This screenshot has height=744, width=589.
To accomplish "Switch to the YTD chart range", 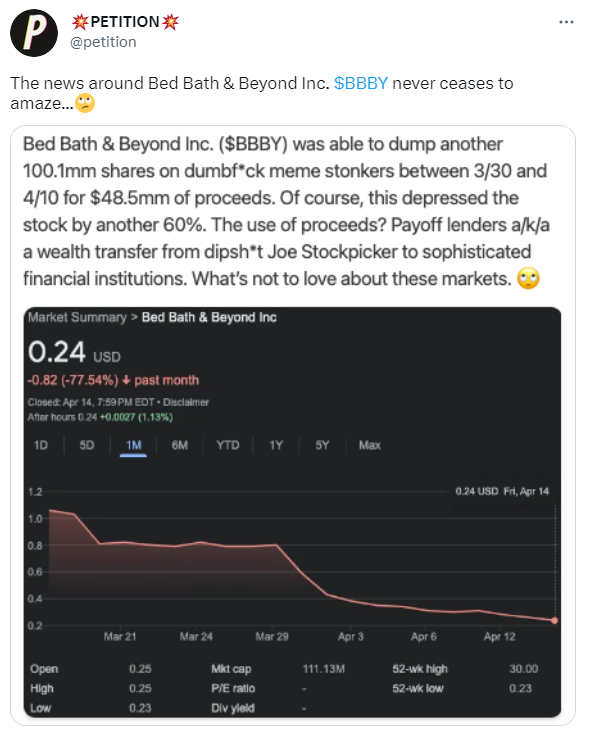I will pyautogui.click(x=228, y=445).
